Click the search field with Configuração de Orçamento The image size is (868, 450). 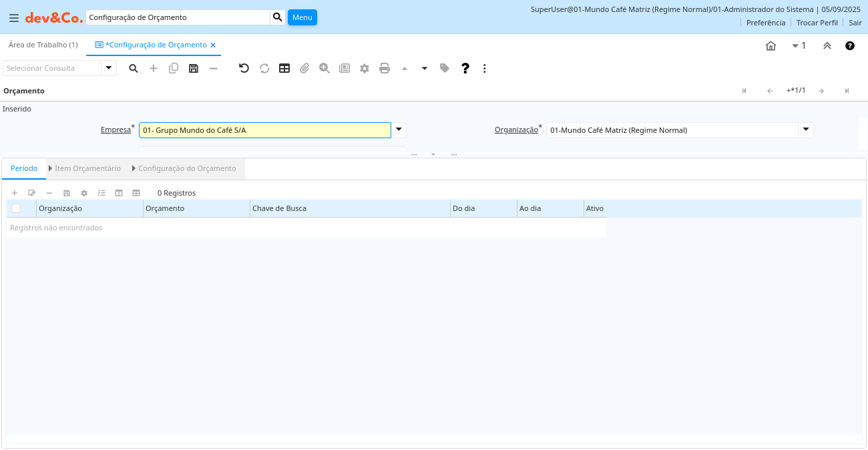(178, 17)
